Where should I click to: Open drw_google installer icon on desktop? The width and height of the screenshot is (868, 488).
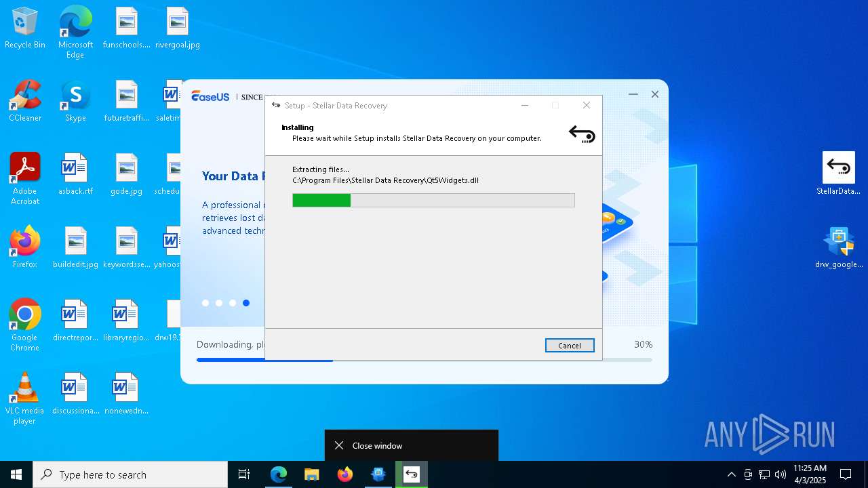tap(838, 247)
